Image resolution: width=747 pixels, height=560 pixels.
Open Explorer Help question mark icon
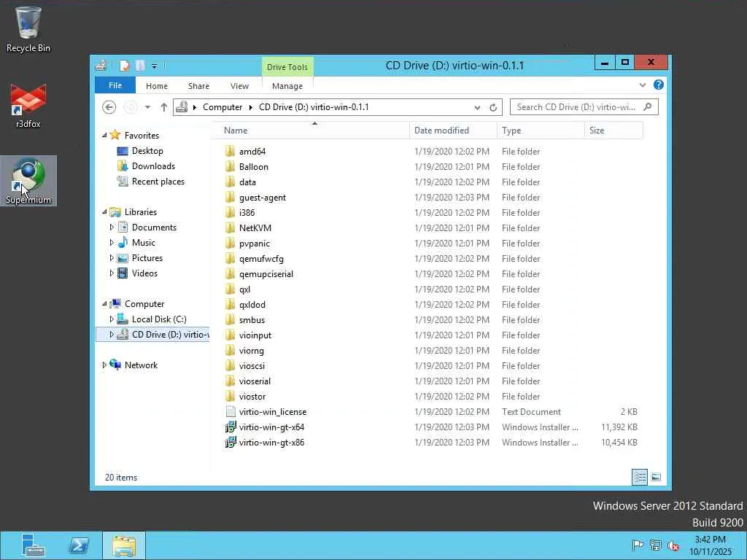[659, 85]
